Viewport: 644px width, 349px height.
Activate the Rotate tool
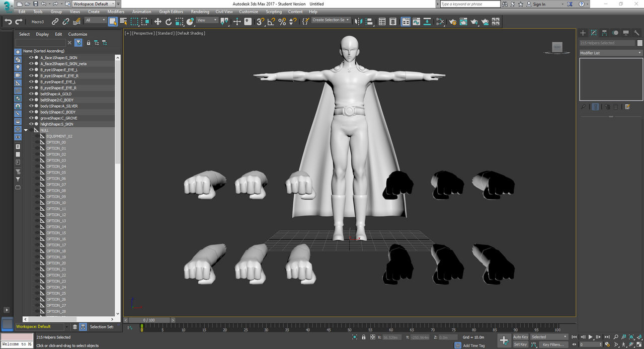click(169, 22)
